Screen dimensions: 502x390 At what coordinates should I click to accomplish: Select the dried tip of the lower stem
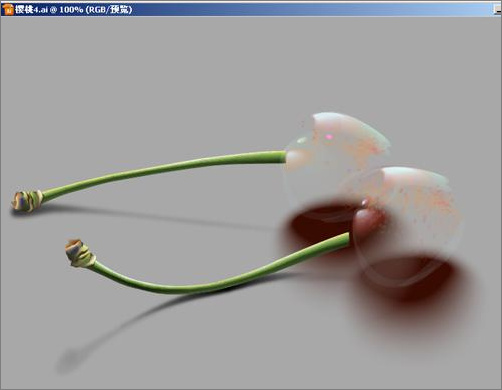pyautogui.click(x=80, y=253)
